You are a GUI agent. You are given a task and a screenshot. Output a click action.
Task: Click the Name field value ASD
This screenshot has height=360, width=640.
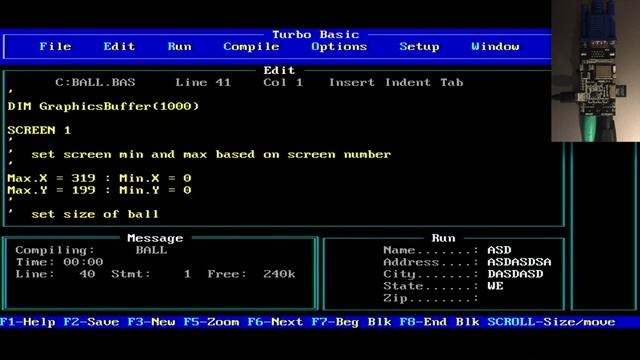click(499, 250)
